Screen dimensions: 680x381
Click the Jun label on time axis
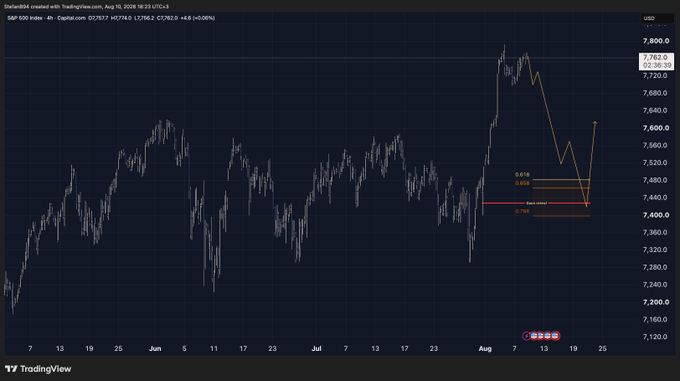pyautogui.click(x=155, y=348)
